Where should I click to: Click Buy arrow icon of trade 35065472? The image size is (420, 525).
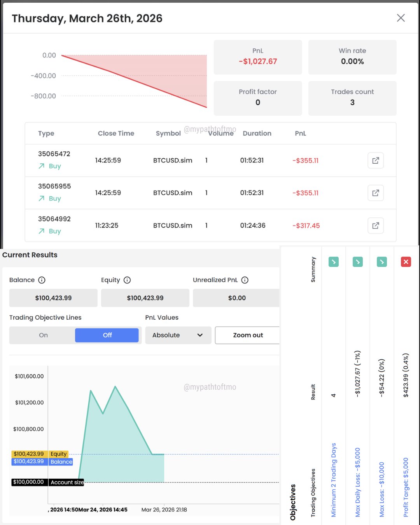coord(42,166)
